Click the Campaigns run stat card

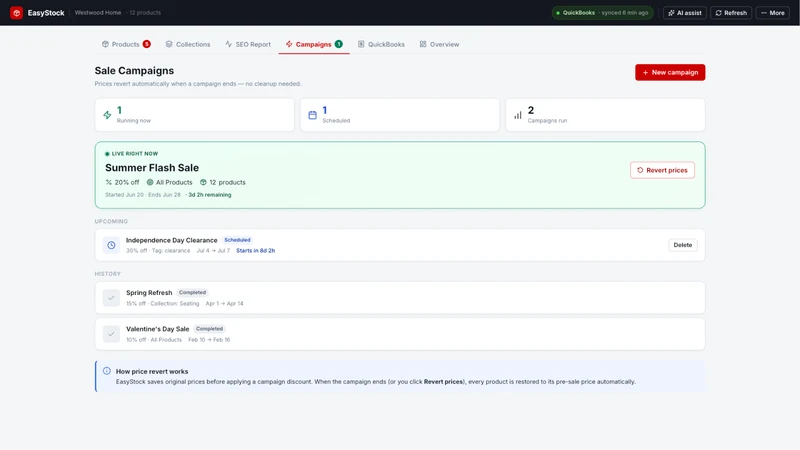point(605,115)
